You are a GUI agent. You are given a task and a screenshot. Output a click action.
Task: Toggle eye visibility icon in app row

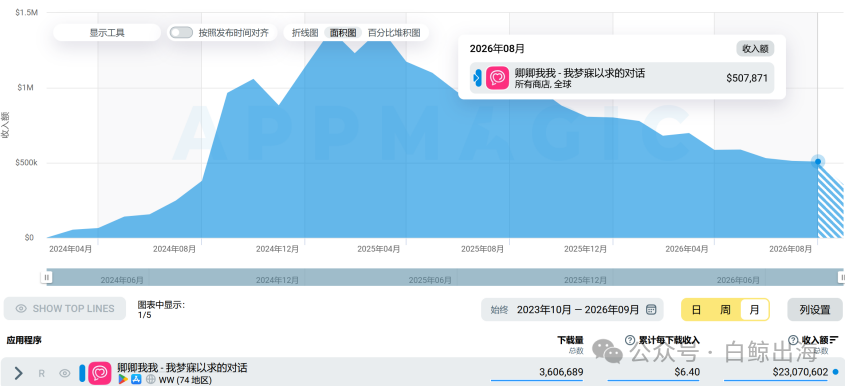tap(65, 373)
